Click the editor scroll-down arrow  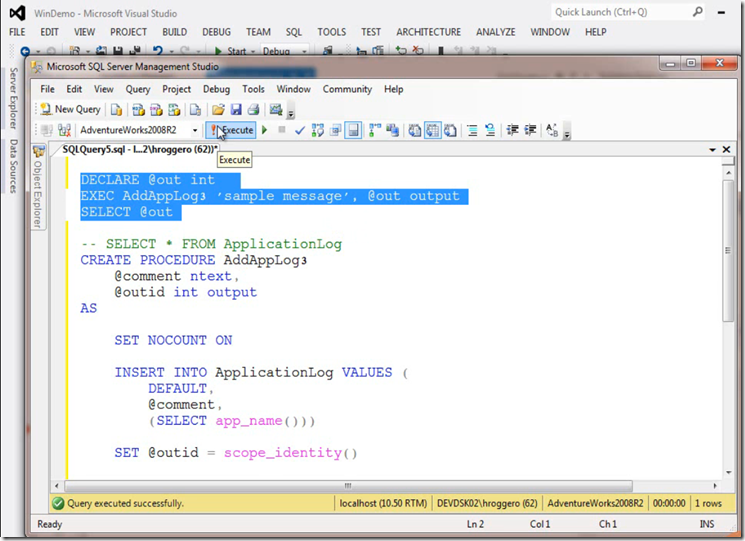coord(728,473)
